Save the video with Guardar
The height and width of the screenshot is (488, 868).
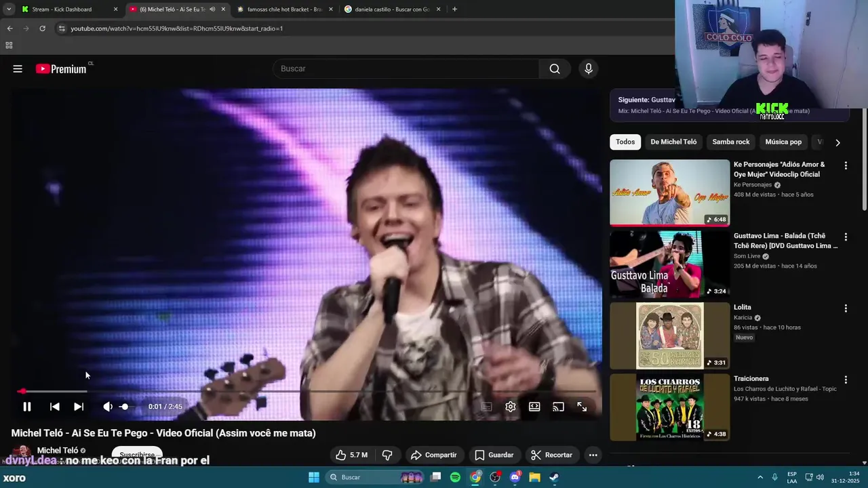point(494,455)
